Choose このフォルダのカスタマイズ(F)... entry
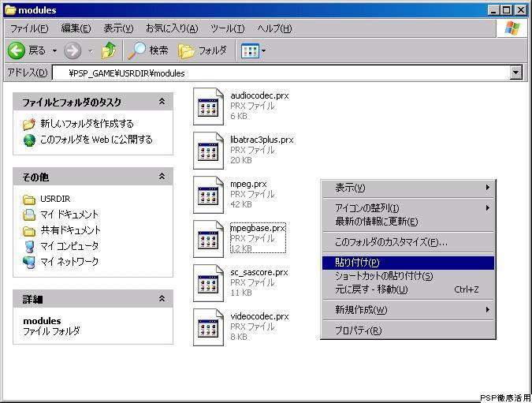Viewport: 532px width, 403px height. point(408,242)
